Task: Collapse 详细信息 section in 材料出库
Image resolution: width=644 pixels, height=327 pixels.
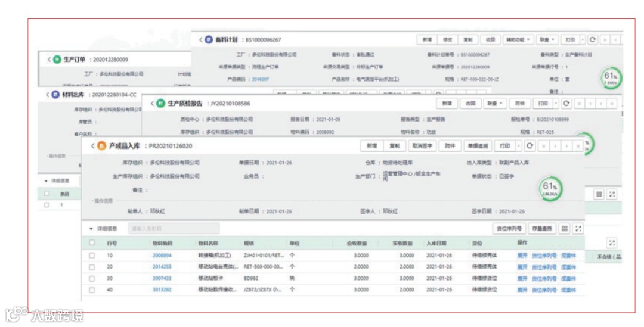Action: coord(46,181)
